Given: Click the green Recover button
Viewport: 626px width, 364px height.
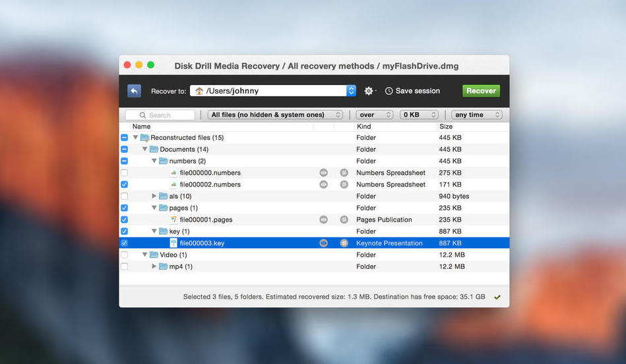Looking at the screenshot, I should pyautogui.click(x=481, y=91).
